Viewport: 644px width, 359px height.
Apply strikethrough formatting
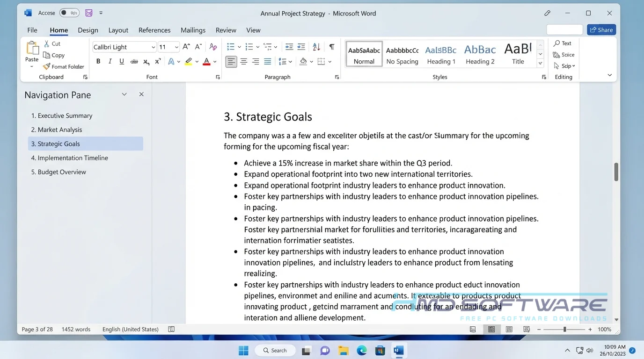point(134,61)
